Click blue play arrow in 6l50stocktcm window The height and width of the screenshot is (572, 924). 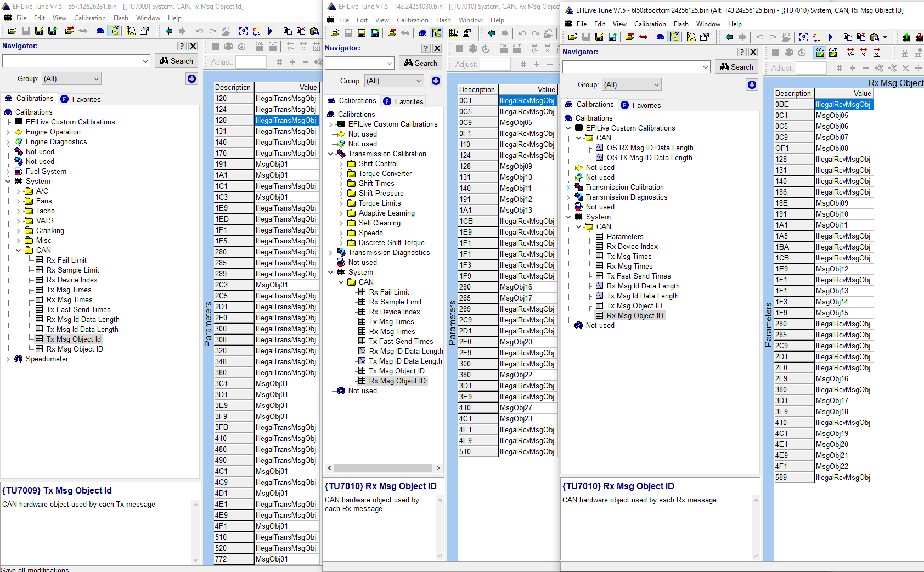pos(830,37)
